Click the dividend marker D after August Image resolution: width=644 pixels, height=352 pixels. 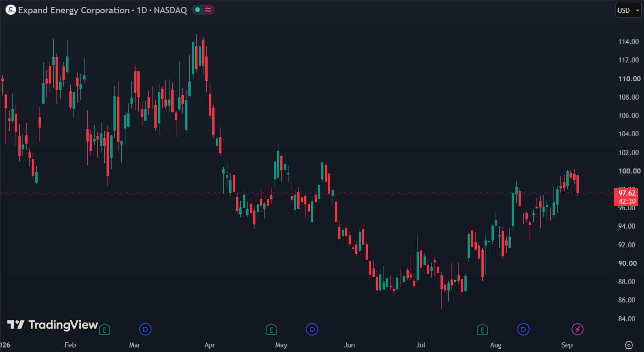[523, 329]
